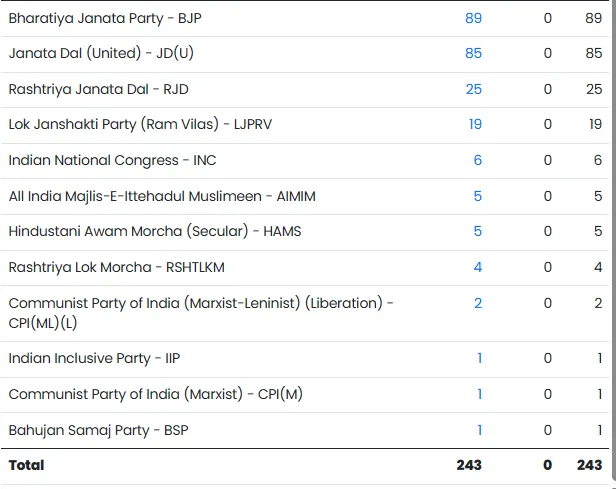Viewport: 616px width, 489px height.
Task: Click the leading 0 in BJP's row
Action: point(547,18)
